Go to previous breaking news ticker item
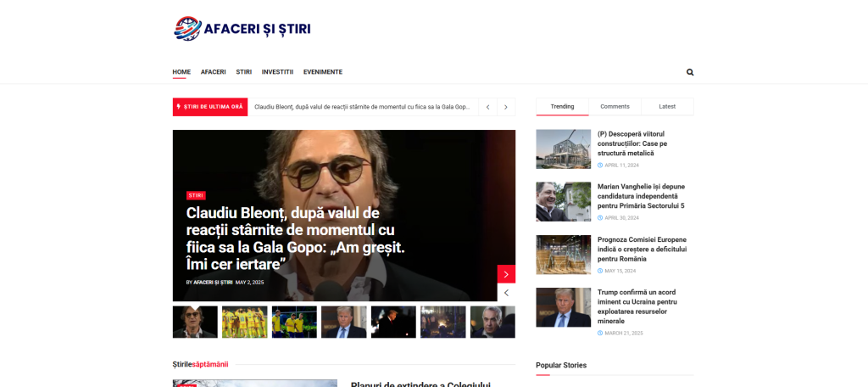Image resolution: width=868 pixels, height=387 pixels. click(x=487, y=107)
